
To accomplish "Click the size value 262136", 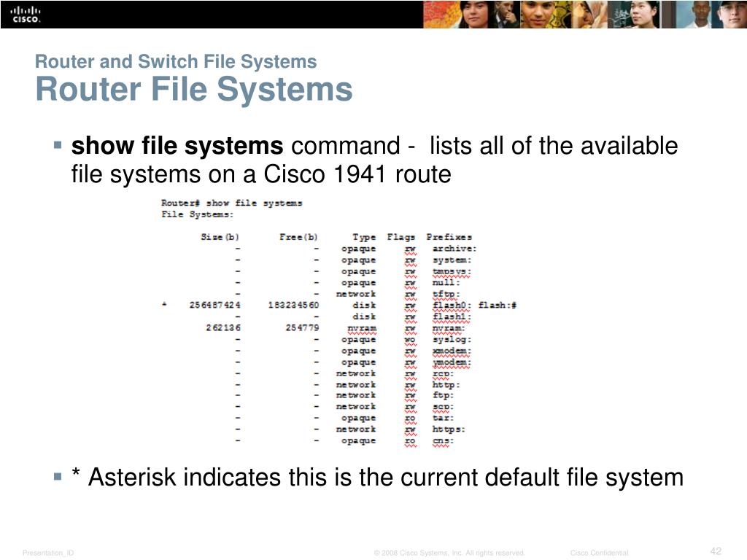I will [x=223, y=327].
